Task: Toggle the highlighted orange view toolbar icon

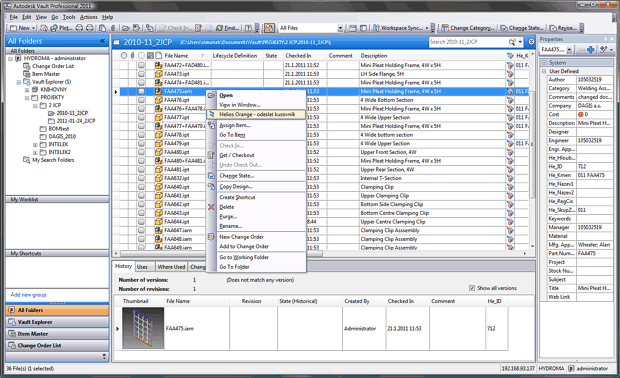Action: click(x=269, y=28)
